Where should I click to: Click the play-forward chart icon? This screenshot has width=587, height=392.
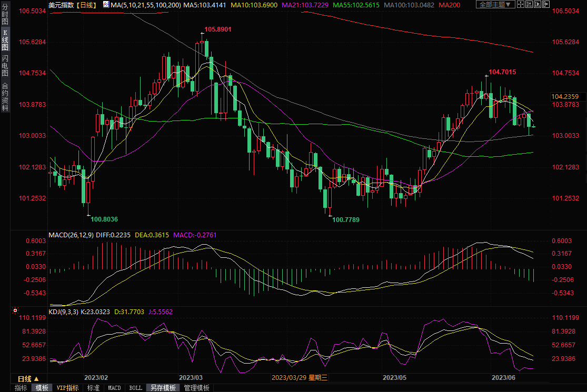tap(538, 4)
